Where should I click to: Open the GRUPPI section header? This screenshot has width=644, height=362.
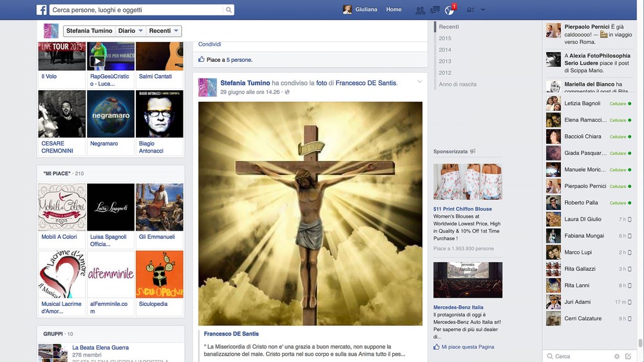(53, 334)
